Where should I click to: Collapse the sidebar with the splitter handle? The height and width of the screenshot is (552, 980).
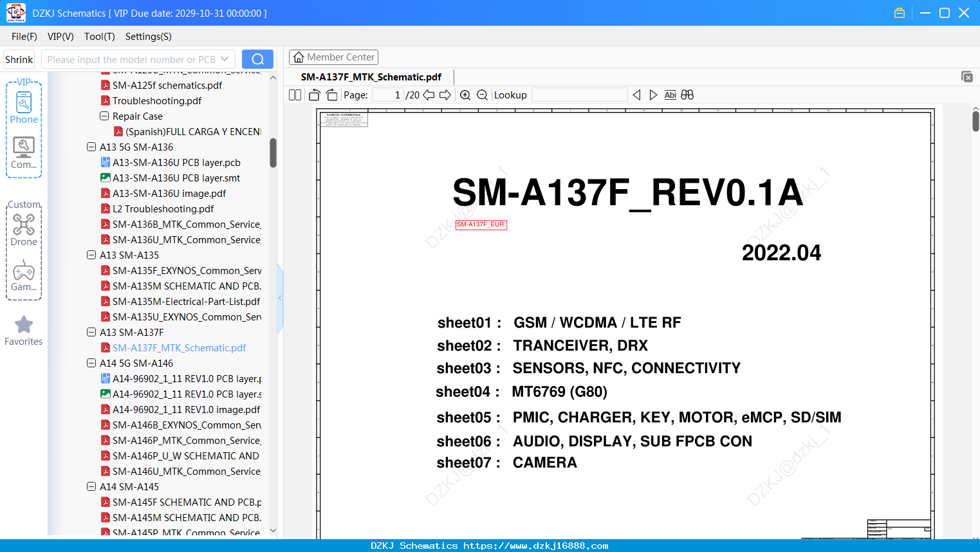coord(280,297)
